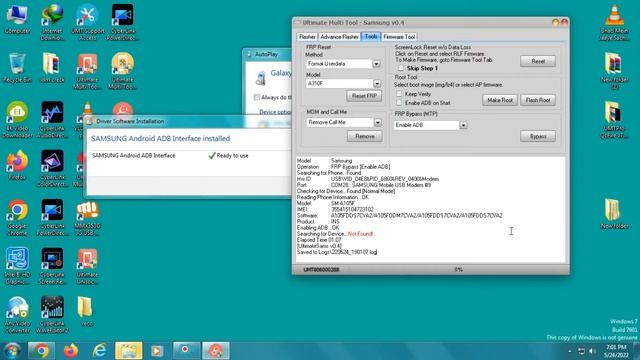This screenshot has height=360, width=640.
Task: Launch Ultimate Multi Tool icon showing a phone
Action: pyautogui.click(x=87, y=71)
